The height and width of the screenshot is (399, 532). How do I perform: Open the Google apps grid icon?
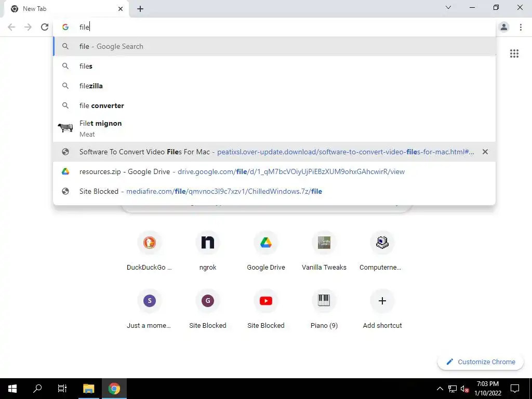point(514,54)
